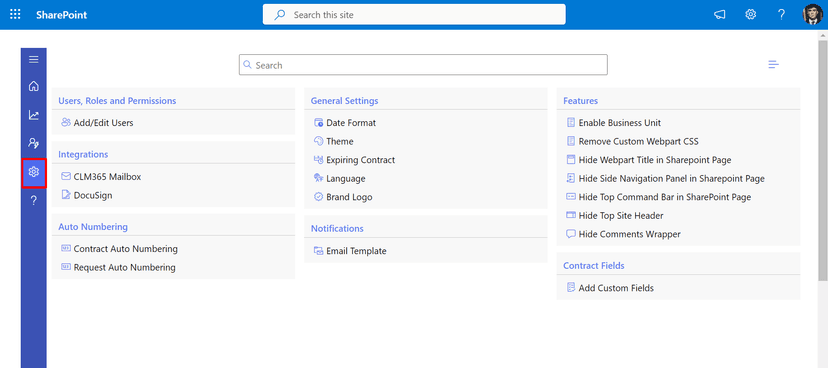Go to Home icon in sidebar
The image size is (828, 368).
[34, 86]
